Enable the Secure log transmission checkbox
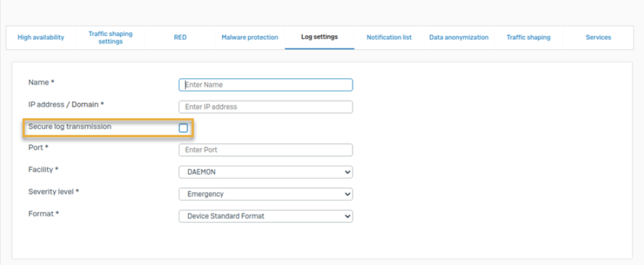This screenshot has height=265, width=644. 183,128
